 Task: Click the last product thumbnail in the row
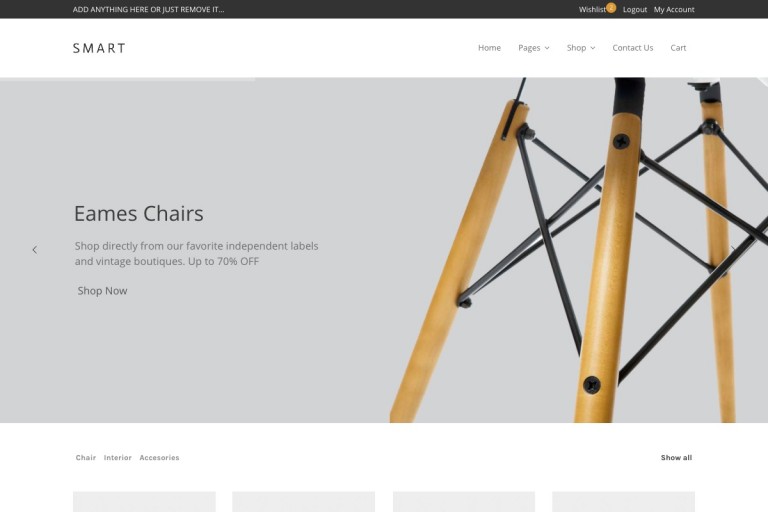click(623, 502)
